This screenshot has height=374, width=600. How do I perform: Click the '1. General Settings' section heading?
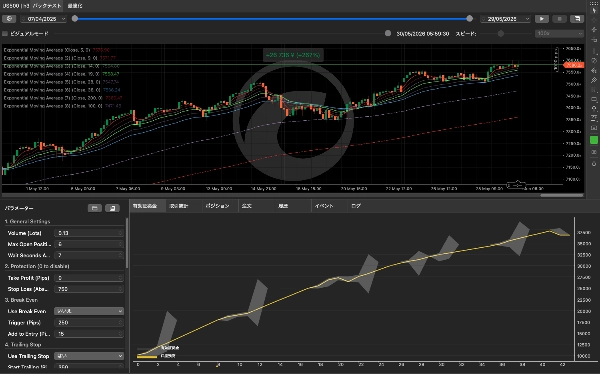point(27,221)
